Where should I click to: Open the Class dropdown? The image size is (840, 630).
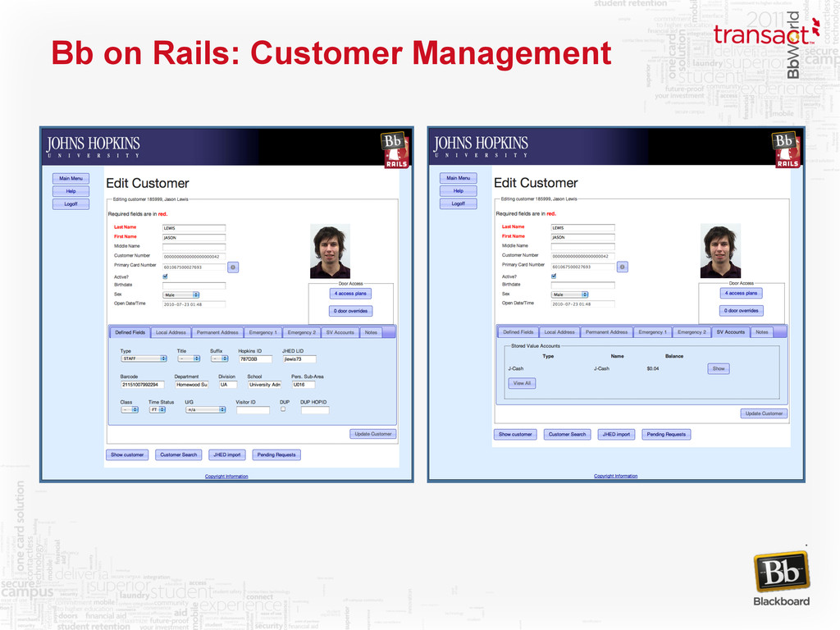130,409
